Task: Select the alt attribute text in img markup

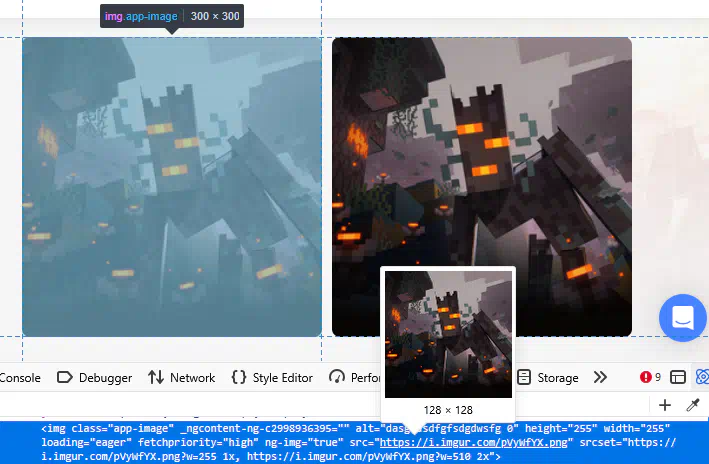Action: [x=437, y=428]
